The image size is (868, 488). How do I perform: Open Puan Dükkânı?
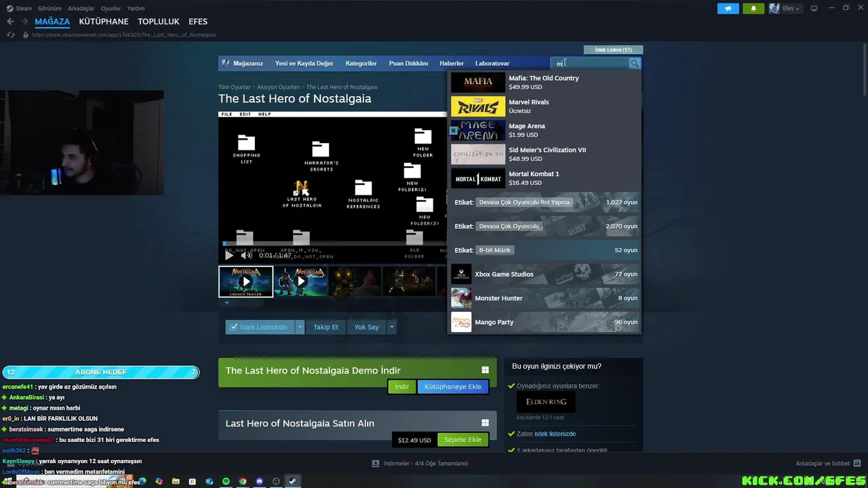point(408,63)
